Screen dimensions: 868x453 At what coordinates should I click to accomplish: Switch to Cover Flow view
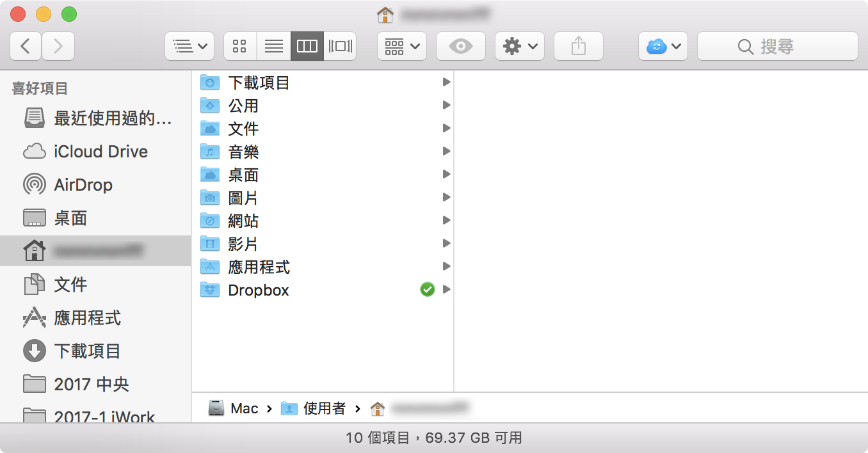340,46
